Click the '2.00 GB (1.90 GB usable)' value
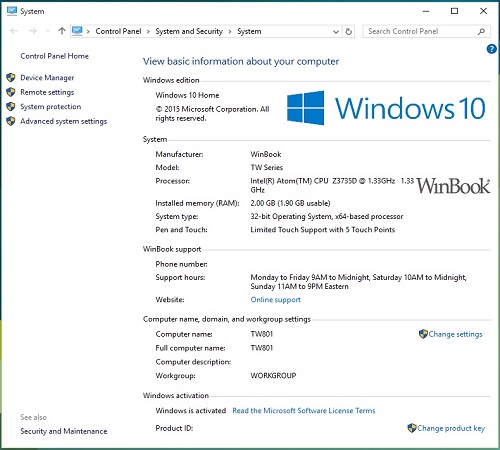This screenshot has height=450, width=500. point(290,203)
